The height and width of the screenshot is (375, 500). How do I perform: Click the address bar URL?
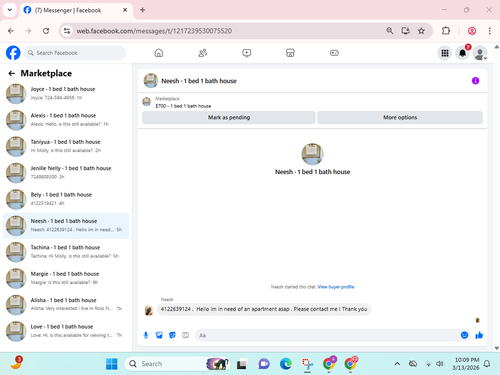click(x=154, y=31)
